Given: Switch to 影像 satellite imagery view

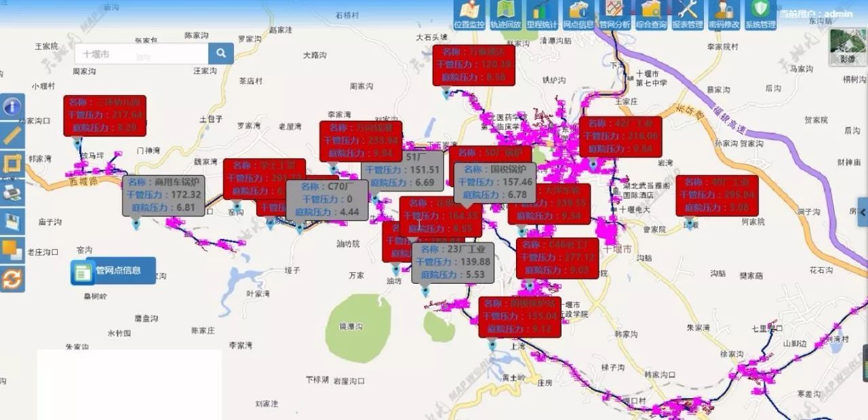Looking at the screenshot, I should tap(848, 47).
